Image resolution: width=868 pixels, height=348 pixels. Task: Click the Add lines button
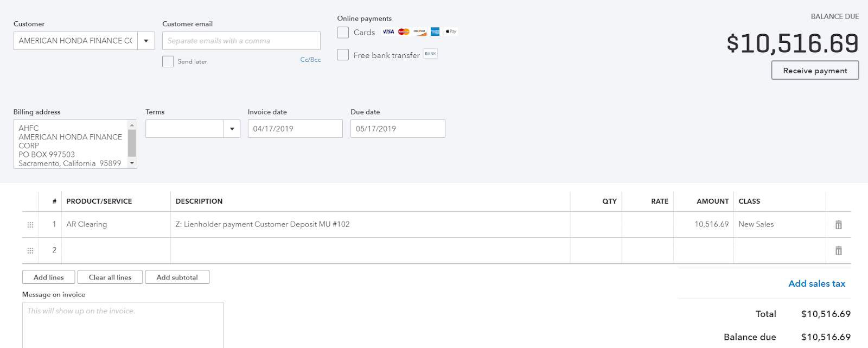pos(49,277)
